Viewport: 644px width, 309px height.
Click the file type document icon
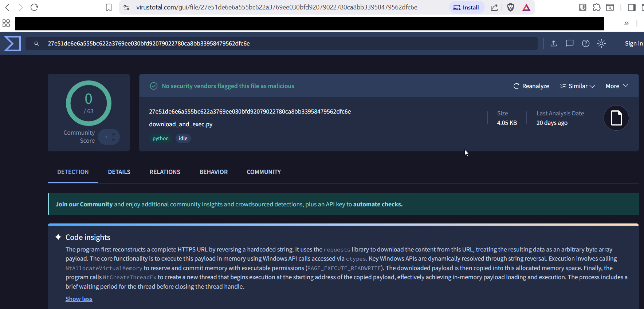(616, 118)
